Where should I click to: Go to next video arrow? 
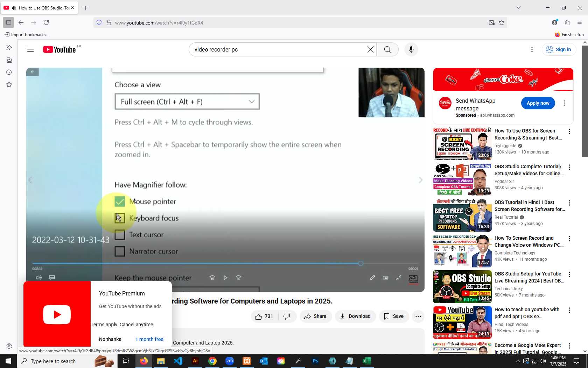click(421, 180)
